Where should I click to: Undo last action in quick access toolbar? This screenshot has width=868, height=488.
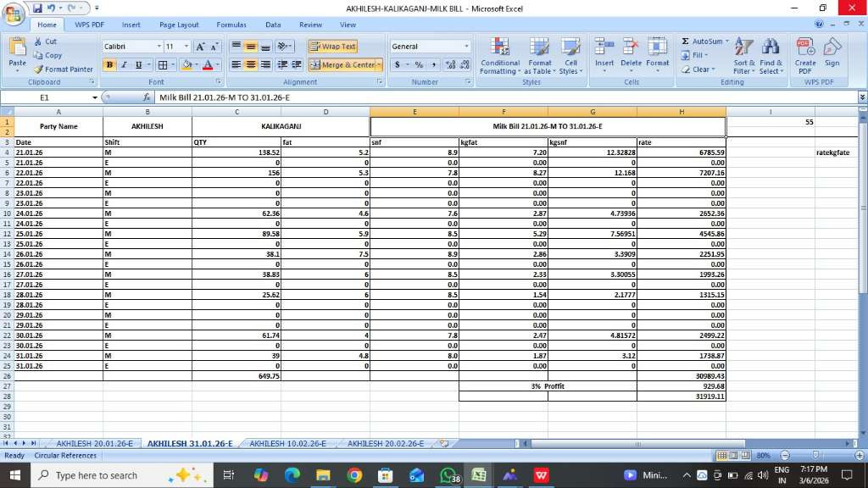click(51, 8)
